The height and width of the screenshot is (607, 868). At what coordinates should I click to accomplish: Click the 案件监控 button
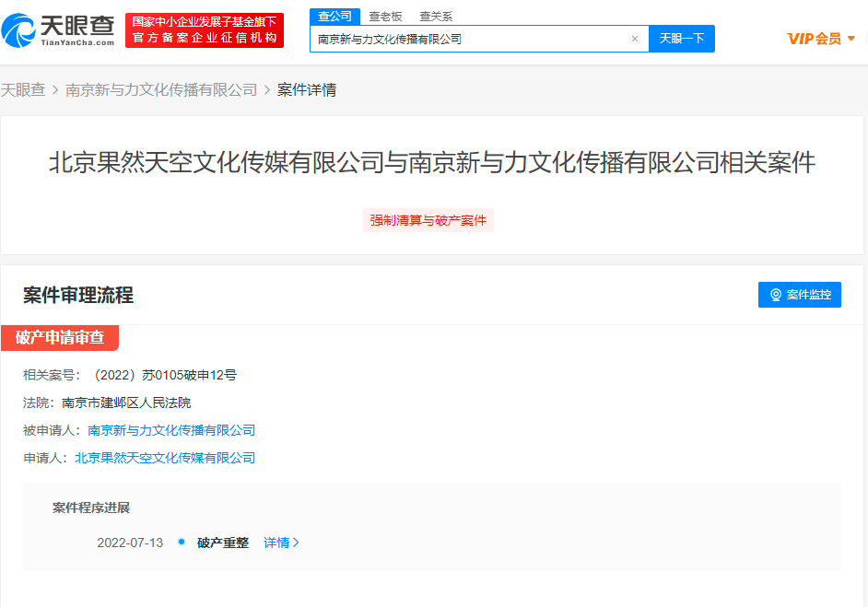coord(800,295)
